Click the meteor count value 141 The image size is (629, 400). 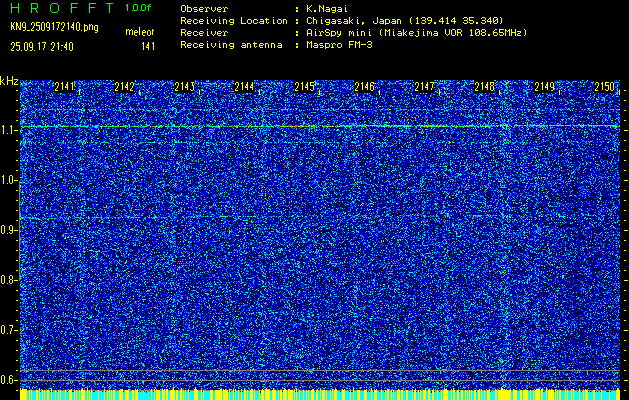pos(148,47)
